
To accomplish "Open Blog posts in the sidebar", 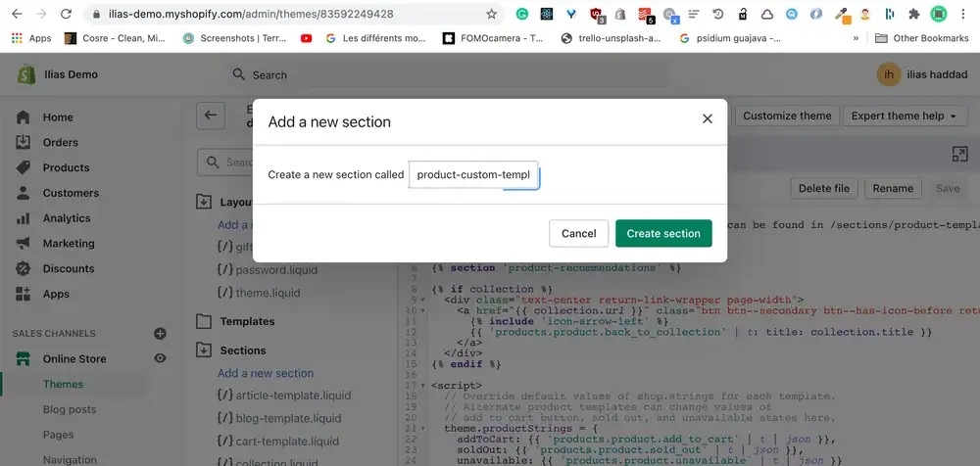I will [x=69, y=409].
